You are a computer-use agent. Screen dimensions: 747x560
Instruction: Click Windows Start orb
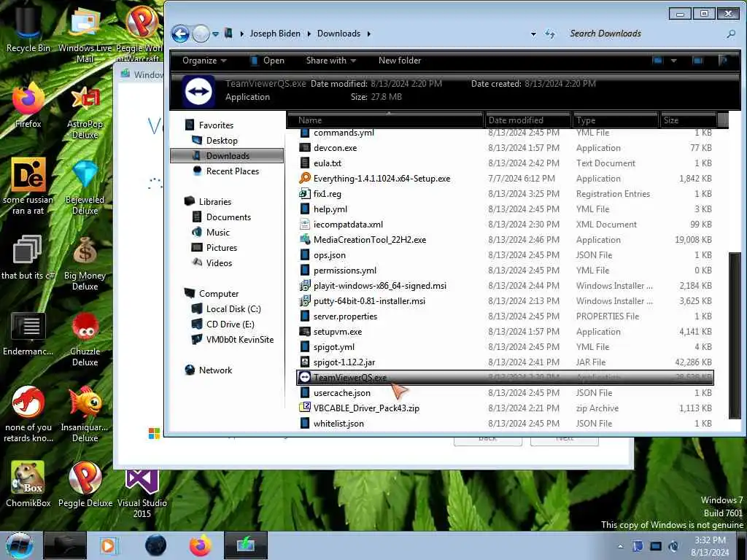[x=19, y=545]
